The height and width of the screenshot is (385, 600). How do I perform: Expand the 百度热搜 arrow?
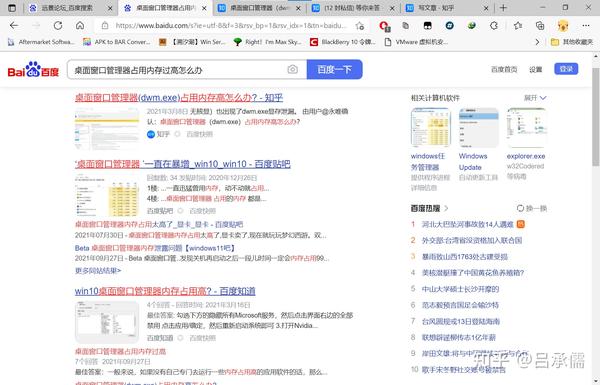[x=446, y=208]
